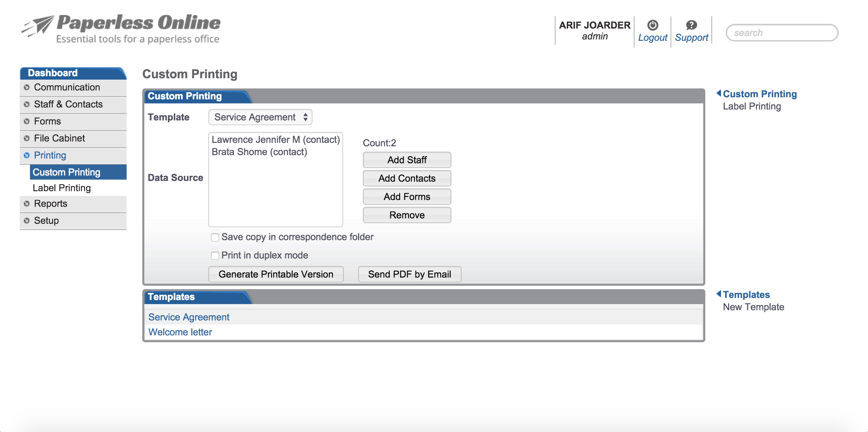Enable Save copy in correspondence folder
The width and height of the screenshot is (868, 432).
point(215,237)
